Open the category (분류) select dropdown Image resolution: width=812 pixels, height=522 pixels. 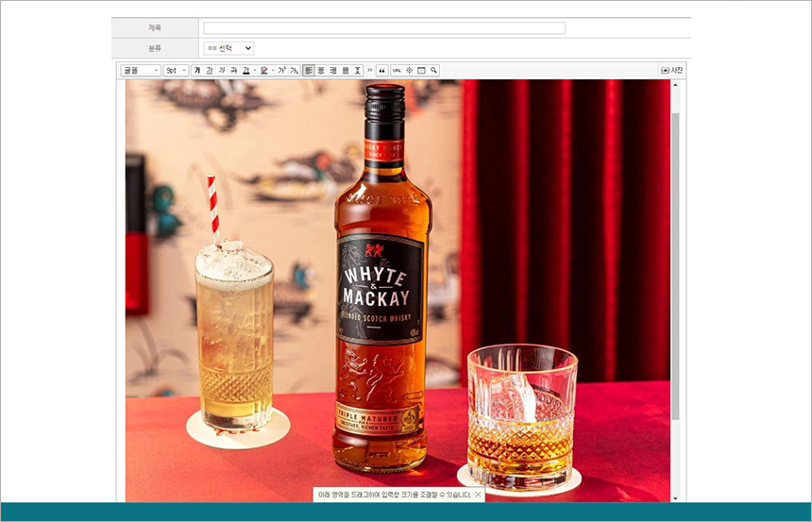228,48
